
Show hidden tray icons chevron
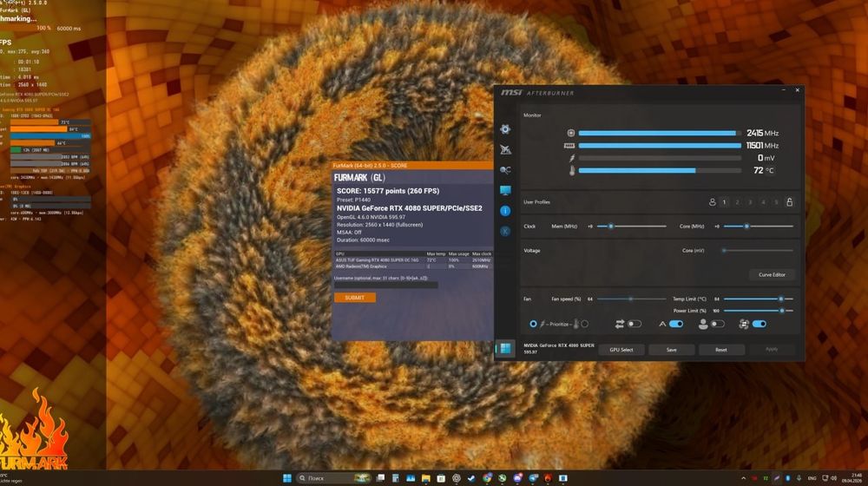[743, 478]
